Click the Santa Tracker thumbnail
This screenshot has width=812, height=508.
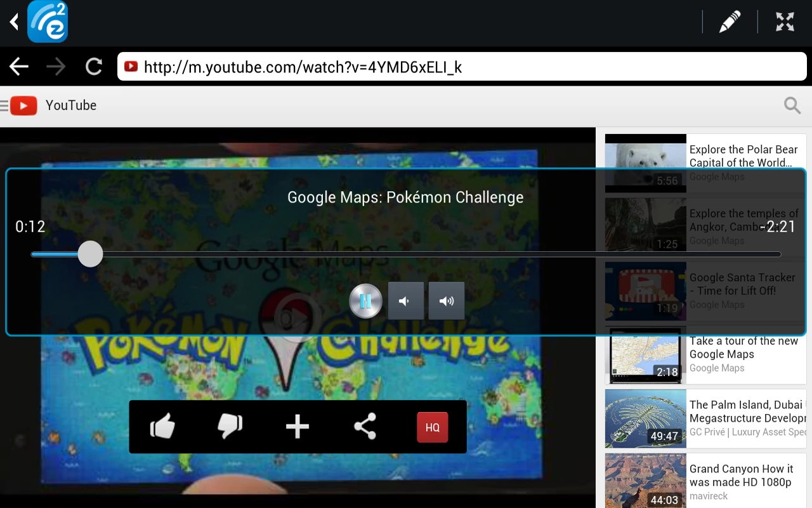tap(646, 291)
